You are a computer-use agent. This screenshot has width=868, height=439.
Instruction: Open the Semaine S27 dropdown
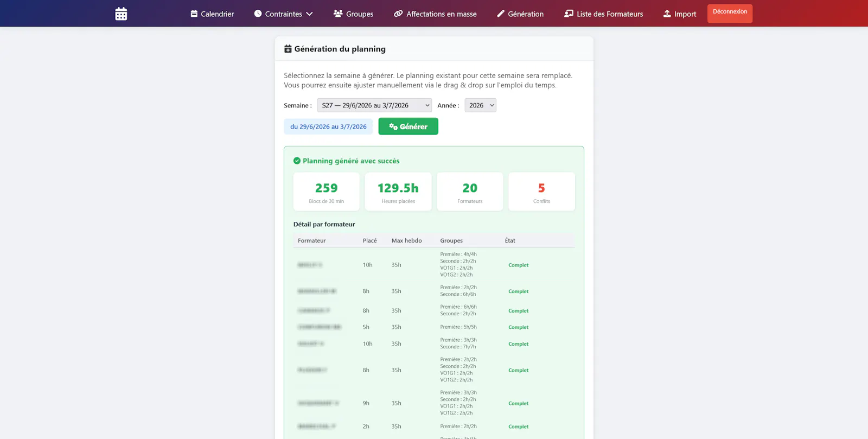tap(374, 105)
